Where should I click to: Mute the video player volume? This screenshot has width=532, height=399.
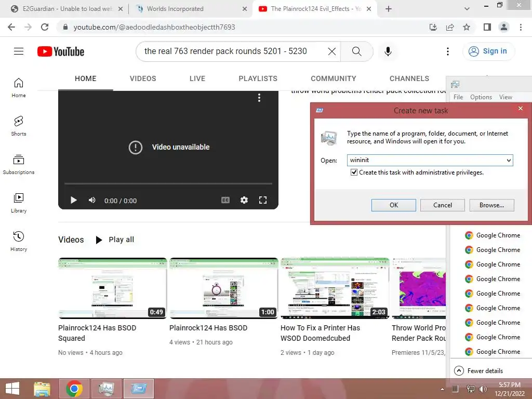click(x=92, y=200)
